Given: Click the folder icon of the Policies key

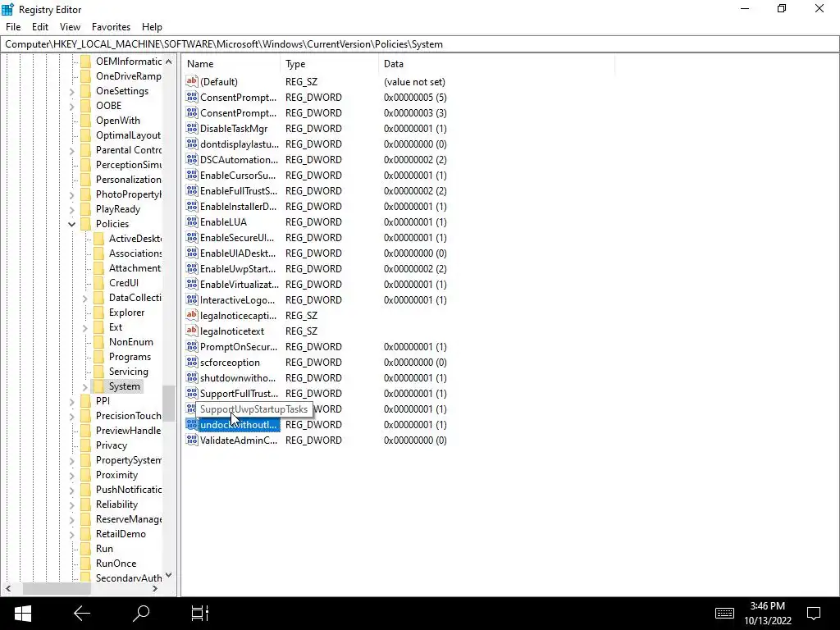Looking at the screenshot, I should (x=85, y=224).
